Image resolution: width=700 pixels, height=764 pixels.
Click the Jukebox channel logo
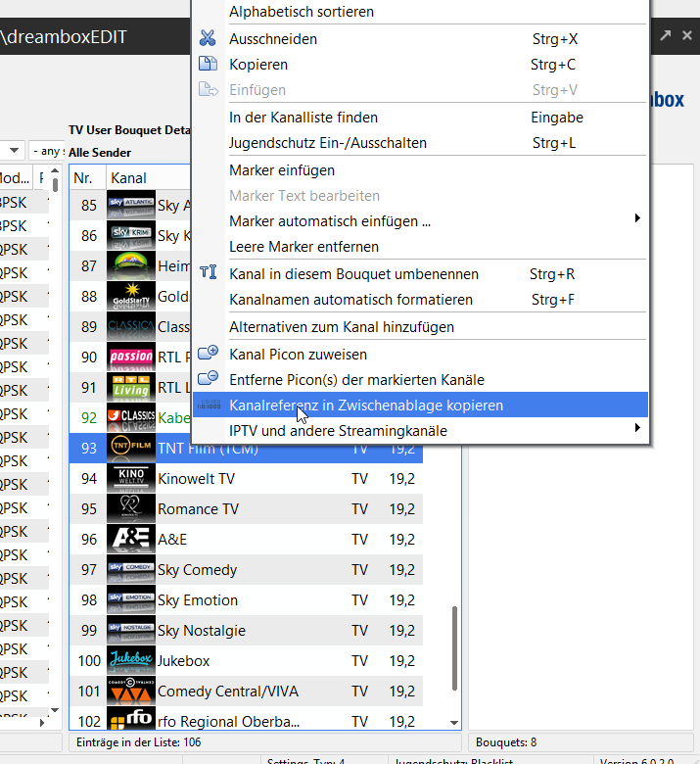point(130,661)
